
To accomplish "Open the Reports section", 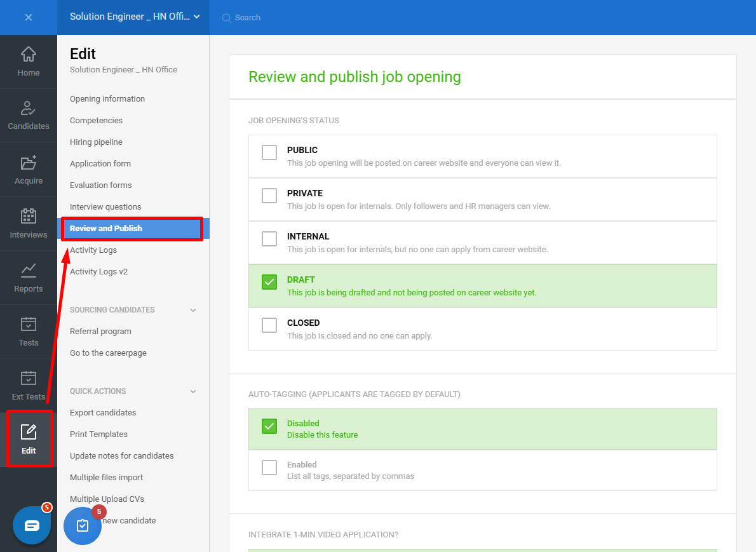I will click(x=29, y=278).
